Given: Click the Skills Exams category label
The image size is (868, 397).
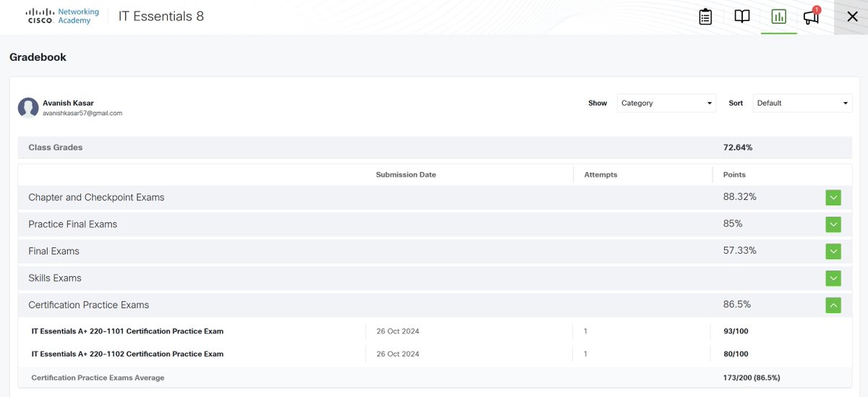Looking at the screenshot, I should pos(55,278).
